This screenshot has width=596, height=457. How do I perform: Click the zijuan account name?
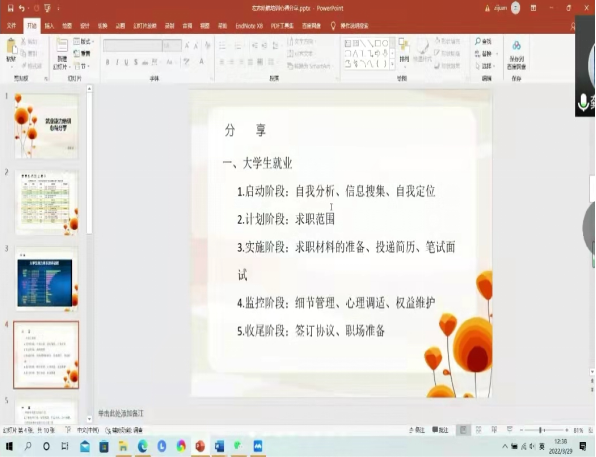tap(500, 8)
